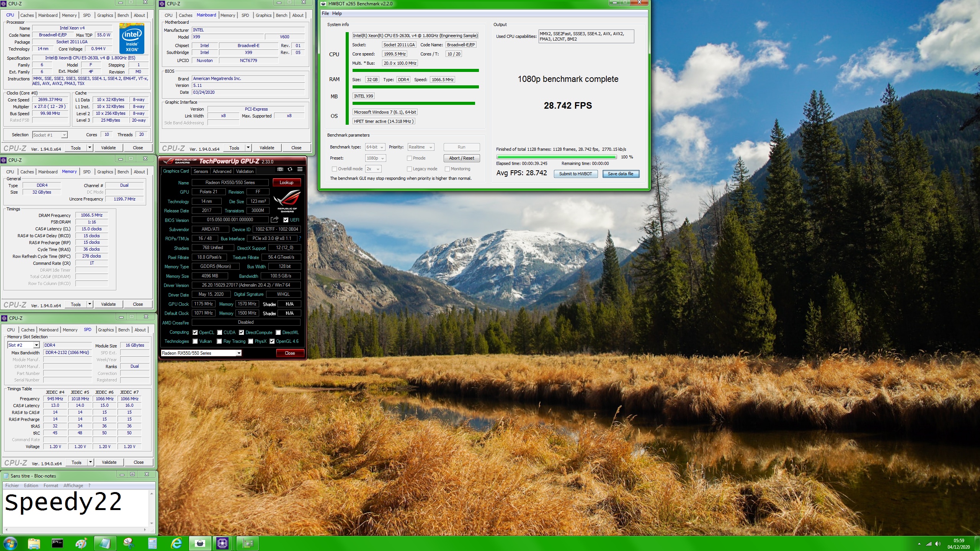
Task: Switch to CPU-Z taskbar icon
Action: [222, 543]
